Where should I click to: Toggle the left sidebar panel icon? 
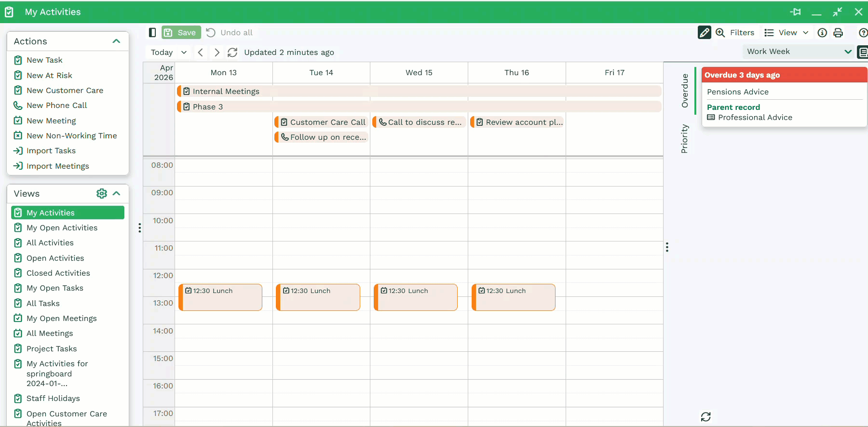tap(152, 32)
